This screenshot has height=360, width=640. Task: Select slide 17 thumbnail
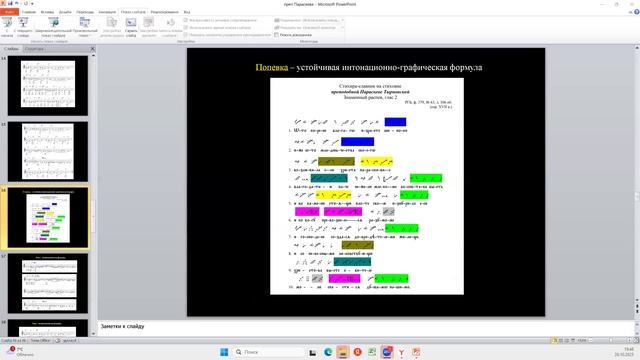[x=48, y=283]
